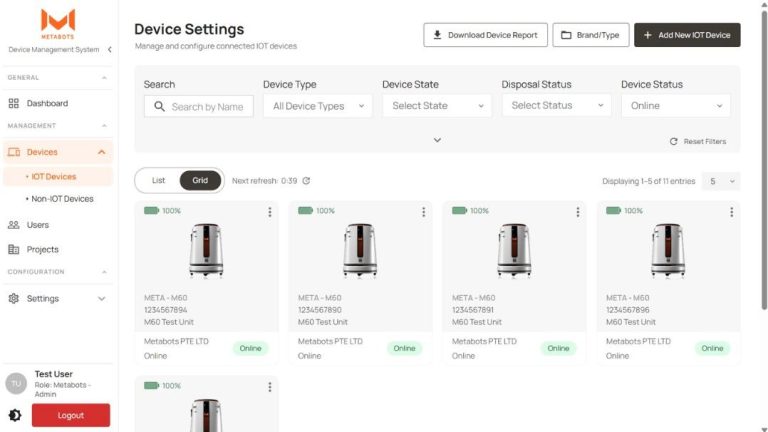Switch to List view

[158, 181]
